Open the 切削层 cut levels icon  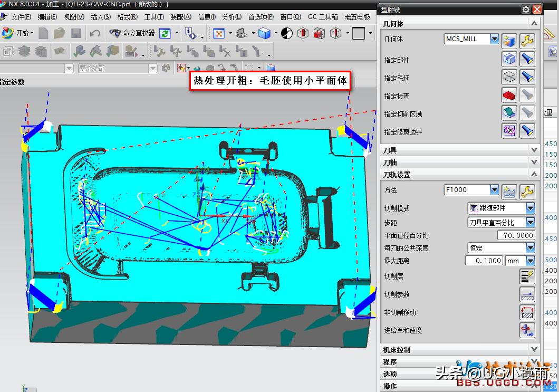pyautogui.click(x=527, y=276)
